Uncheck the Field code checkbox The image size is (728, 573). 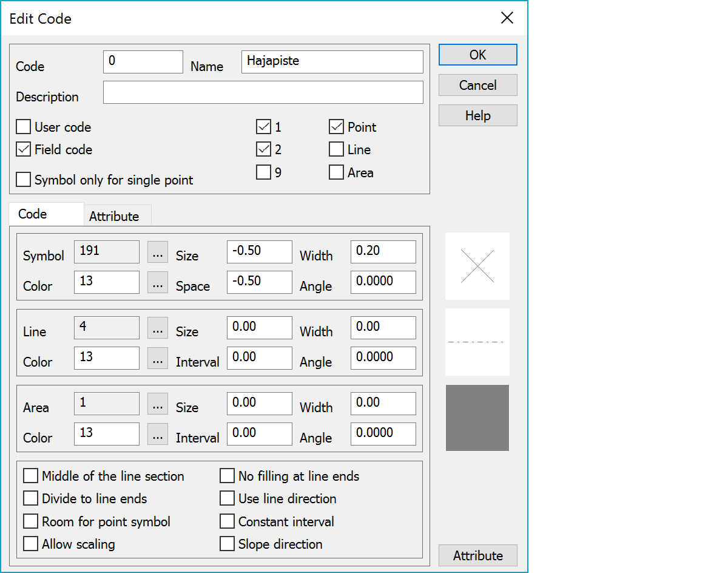point(23,149)
